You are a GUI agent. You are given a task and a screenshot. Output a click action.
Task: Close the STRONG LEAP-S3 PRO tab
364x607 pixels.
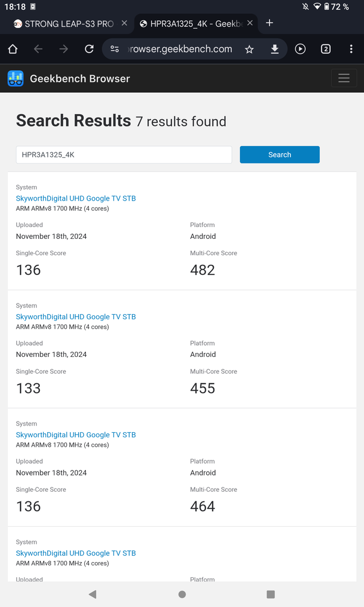click(125, 24)
